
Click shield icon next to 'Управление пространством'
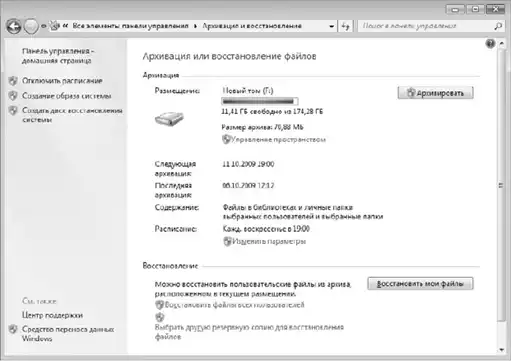click(226, 139)
